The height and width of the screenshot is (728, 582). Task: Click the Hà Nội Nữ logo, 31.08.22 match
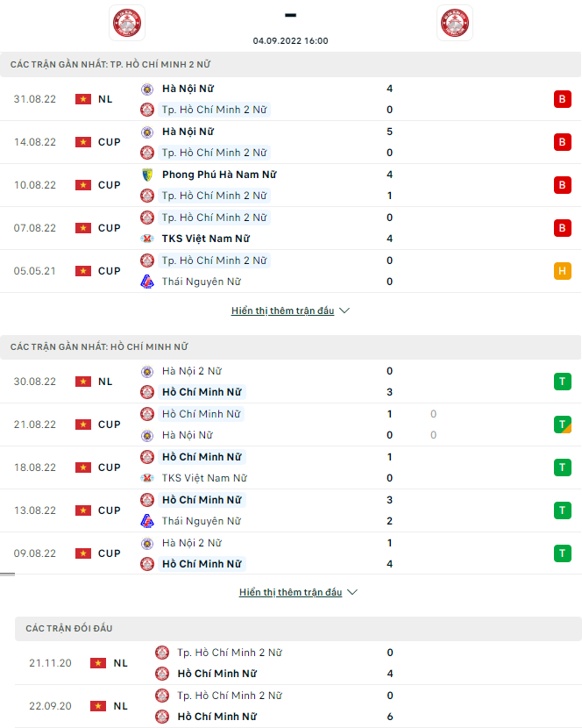click(x=147, y=89)
